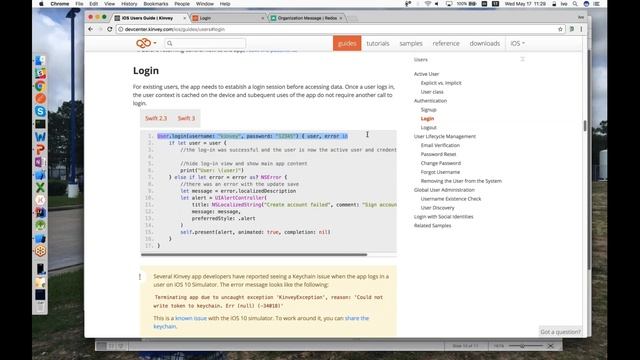Open the guides section
The height and width of the screenshot is (360, 640).
tap(347, 43)
